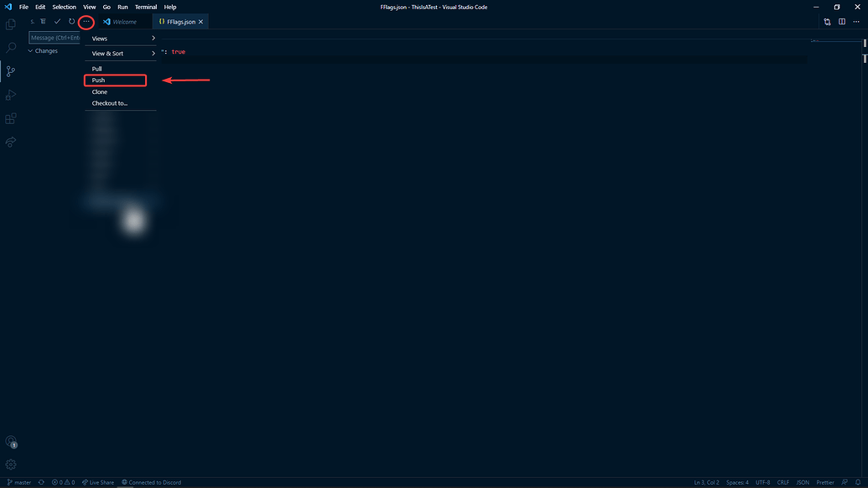This screenshot has height=488, width=868.
Task: Close the FFlags.json tab
Action: (x=201, y=22)
